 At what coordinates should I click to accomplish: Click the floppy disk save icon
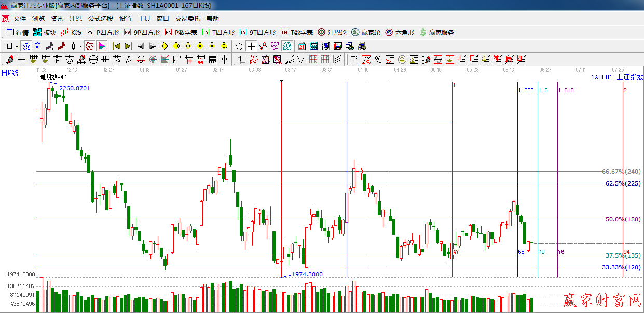tap(338, 46)
